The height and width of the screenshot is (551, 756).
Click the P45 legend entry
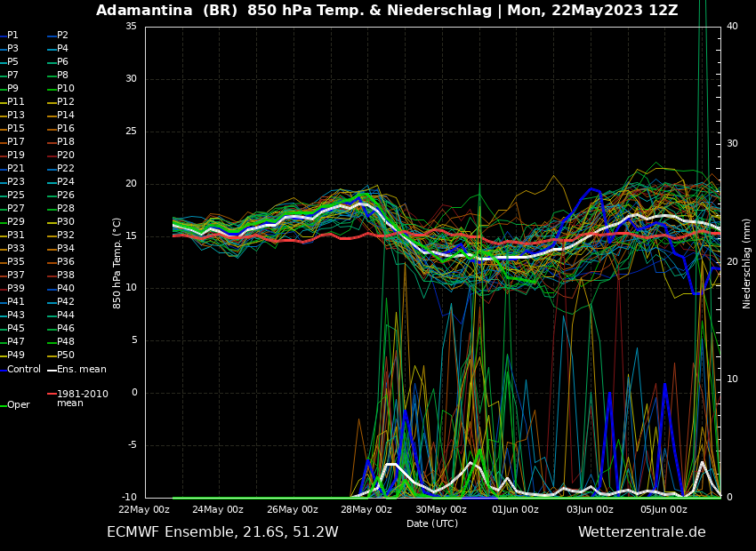tap(12, 329)
